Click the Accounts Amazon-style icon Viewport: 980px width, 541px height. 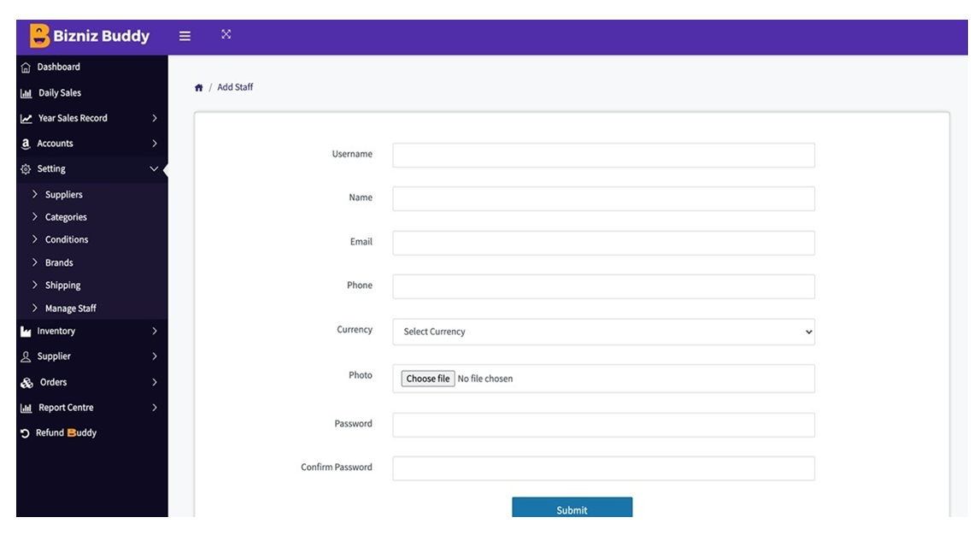(26, 144)
